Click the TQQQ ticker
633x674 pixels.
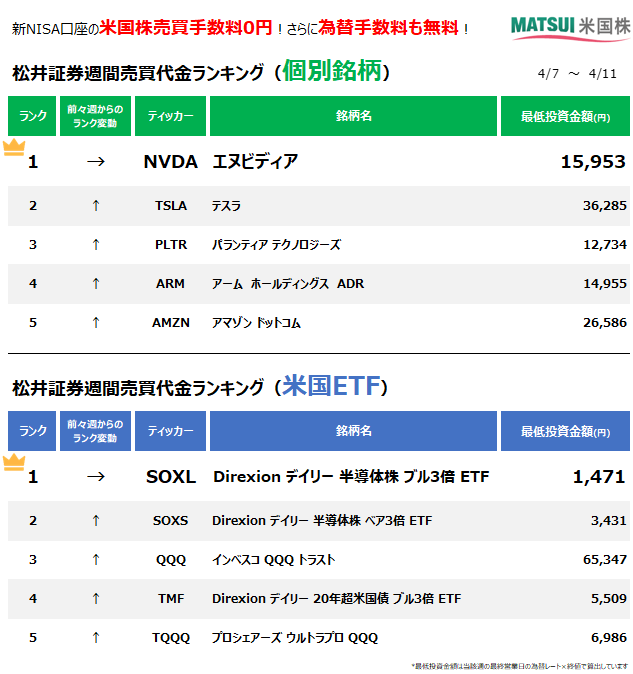pyautogui.click(x=171, y=637)
